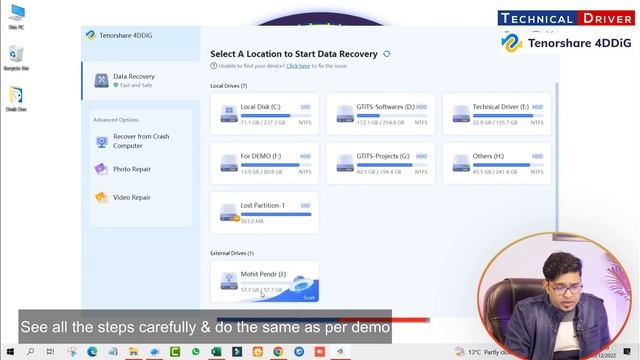The height and width of the screenshot is (360, 640).
Task: Open the Photo Repair option
Action: (131, 169)
